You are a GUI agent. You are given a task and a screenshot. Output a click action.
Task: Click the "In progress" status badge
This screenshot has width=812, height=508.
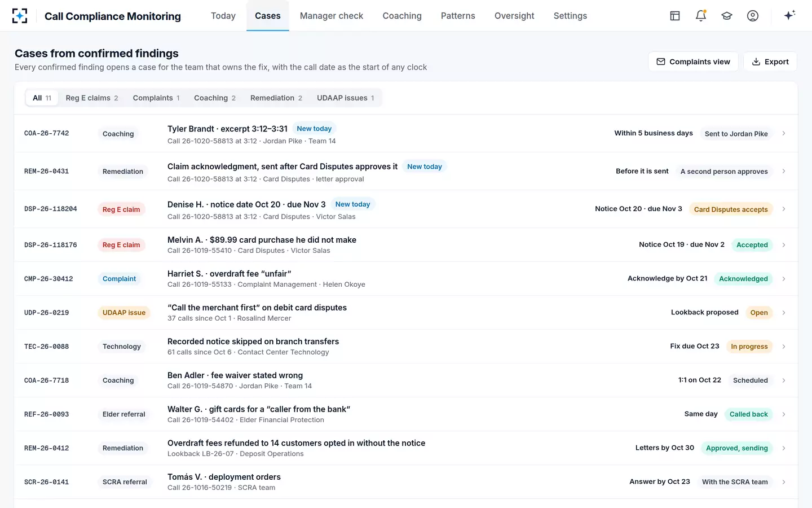pos(749,347)
